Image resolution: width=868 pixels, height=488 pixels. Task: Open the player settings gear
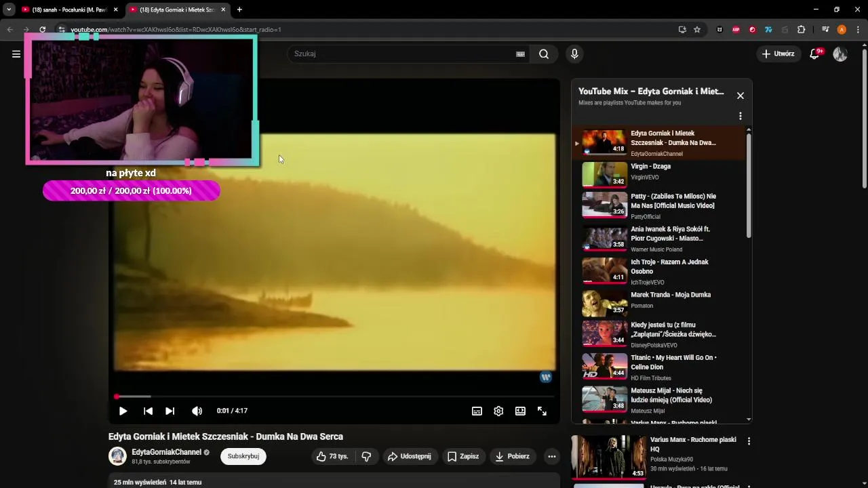[x=498, y=411]
